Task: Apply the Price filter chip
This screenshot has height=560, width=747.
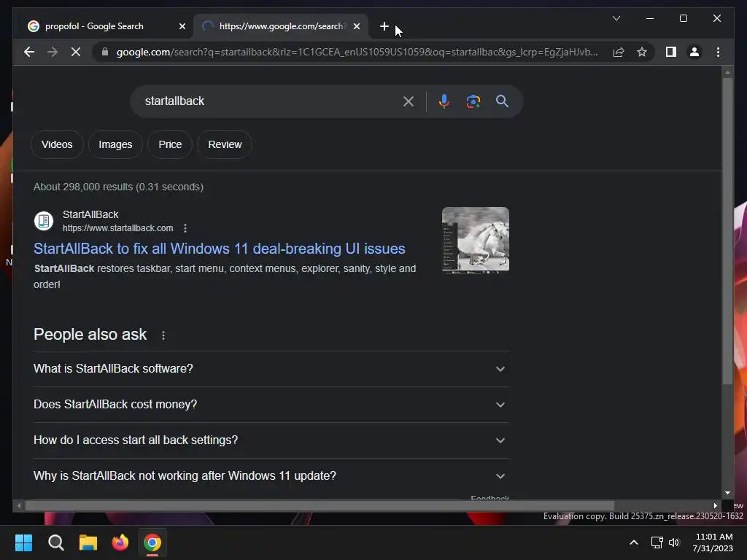Action: point(170,144)
